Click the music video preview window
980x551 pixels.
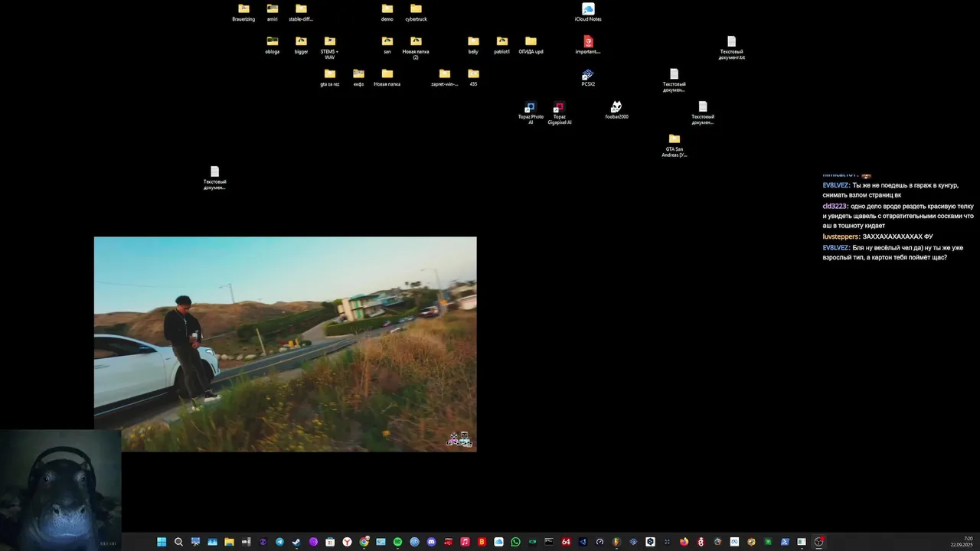click(x=285, y=344)
